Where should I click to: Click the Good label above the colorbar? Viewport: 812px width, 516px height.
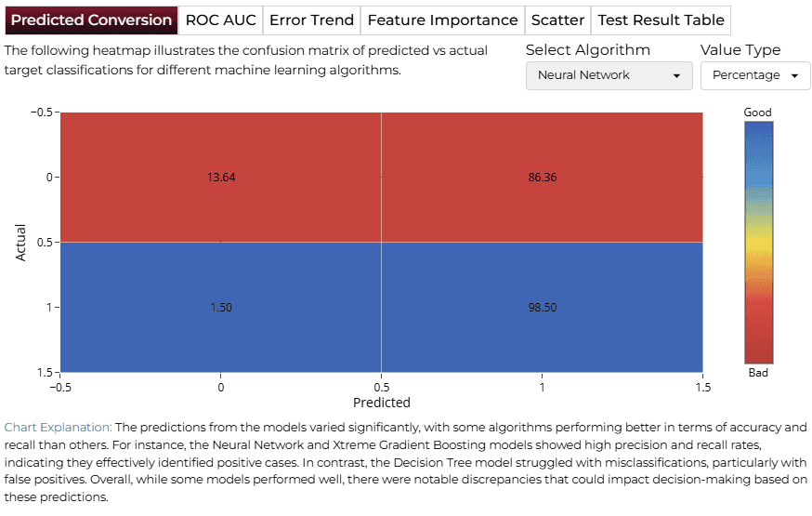(757, 112)
